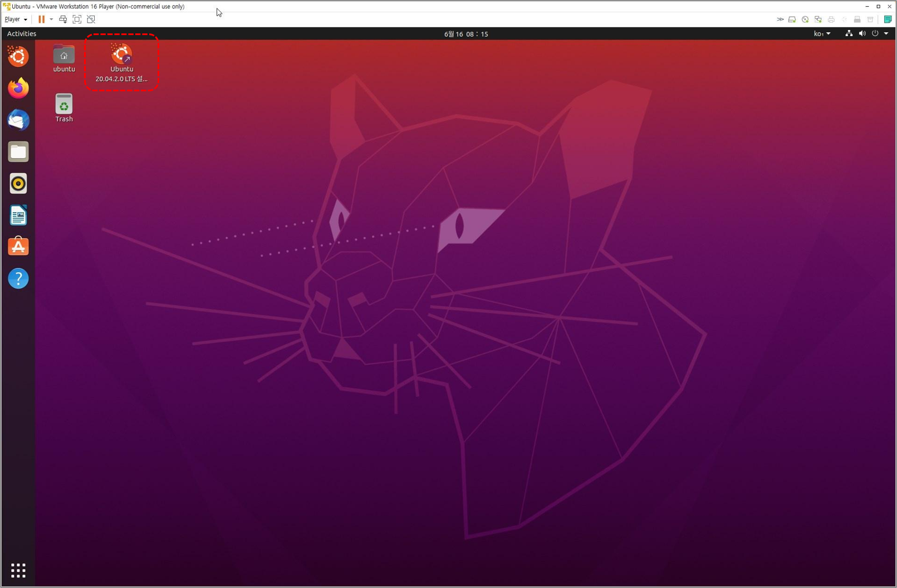The height and width of the screenshot is (588, 897).
Task: Click the printer device icon
Action: tap(831, 19)
